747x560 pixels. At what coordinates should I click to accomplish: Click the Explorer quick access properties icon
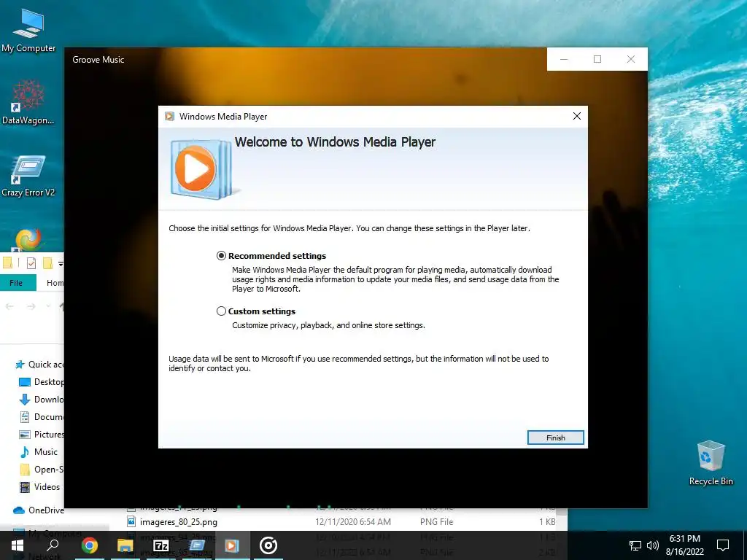[31, 262]
